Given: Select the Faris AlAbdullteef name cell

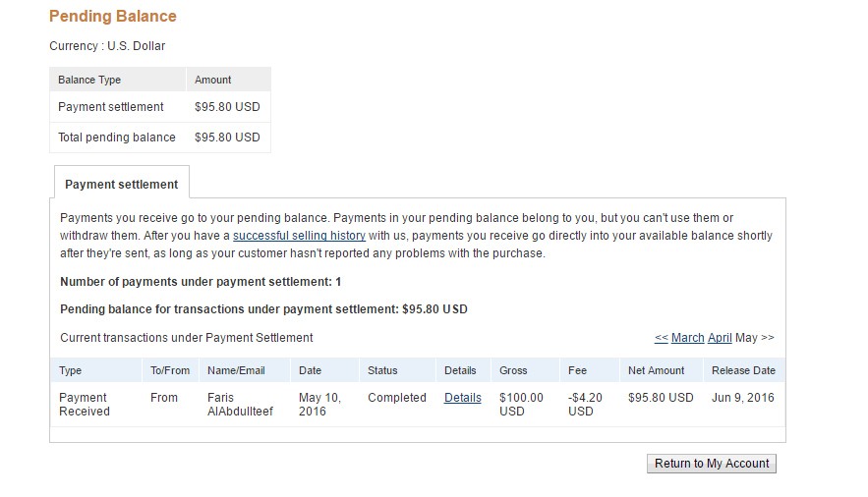Looking at the screenshot, I should coord(241,405).
